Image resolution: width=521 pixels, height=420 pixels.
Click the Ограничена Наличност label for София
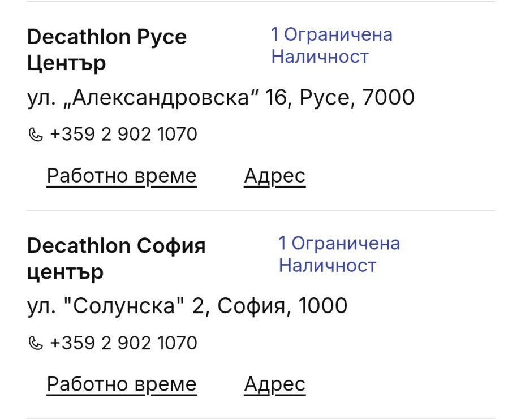[339, 254]
